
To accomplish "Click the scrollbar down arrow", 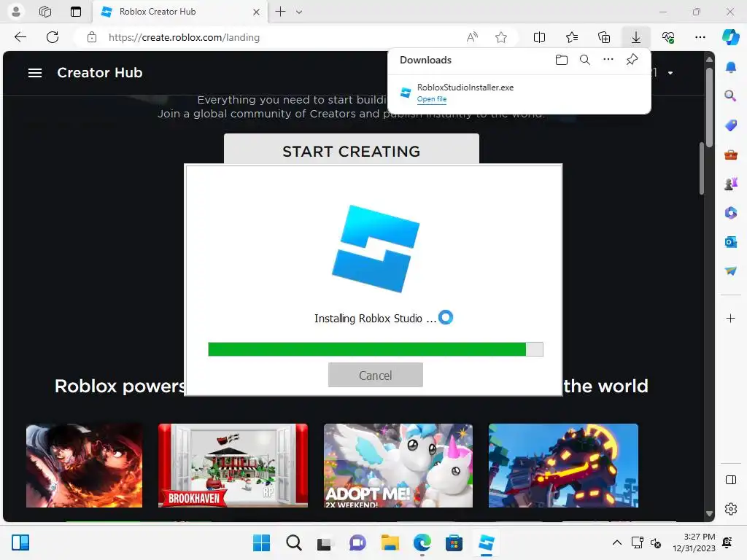I will tap(709, 514).
